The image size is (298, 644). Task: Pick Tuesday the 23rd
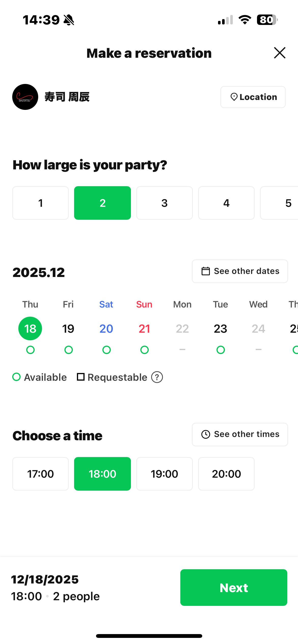221,329
